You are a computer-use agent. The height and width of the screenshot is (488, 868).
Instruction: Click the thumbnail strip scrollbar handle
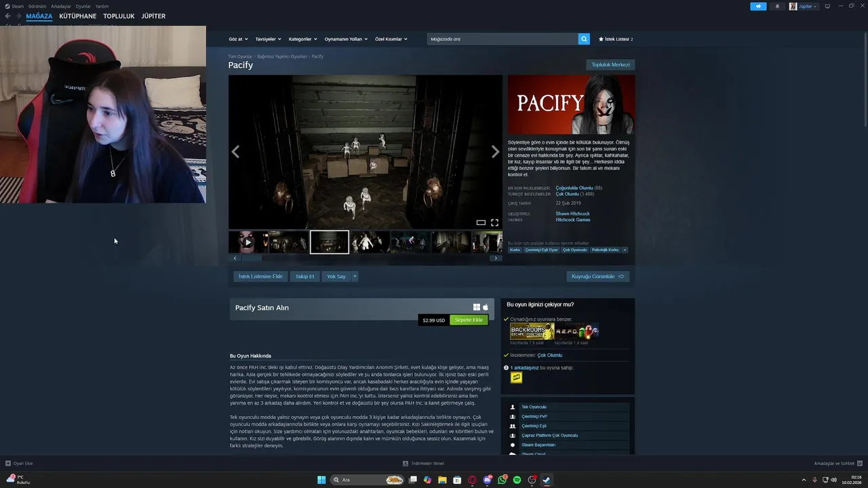point(252,258)
